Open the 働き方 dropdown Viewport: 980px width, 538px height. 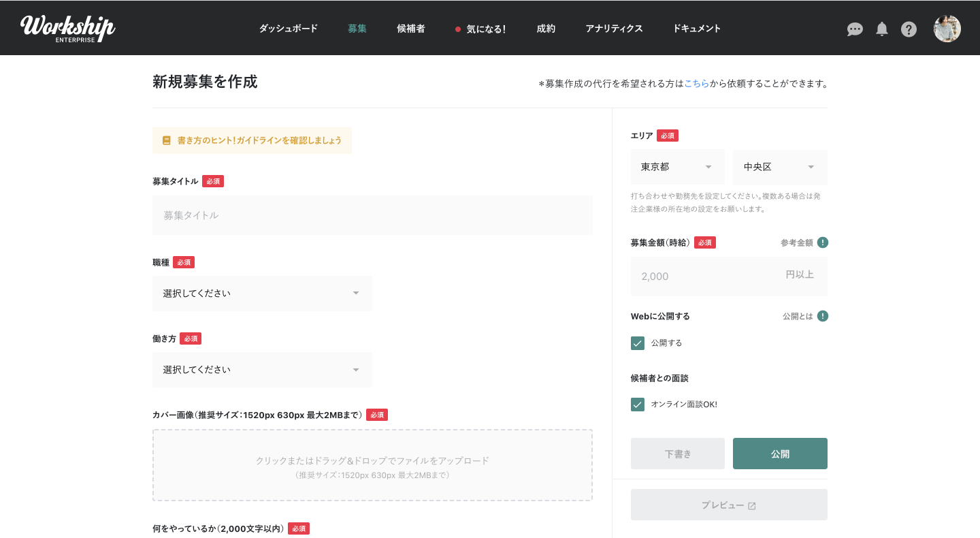262,370
